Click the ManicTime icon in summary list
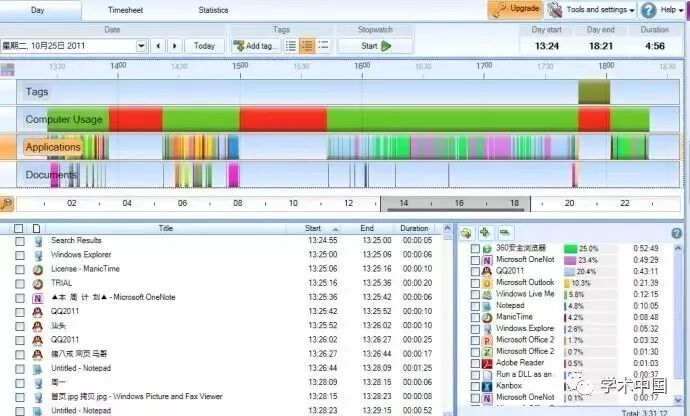The image size is (690, 416). [x=487, y=317]
